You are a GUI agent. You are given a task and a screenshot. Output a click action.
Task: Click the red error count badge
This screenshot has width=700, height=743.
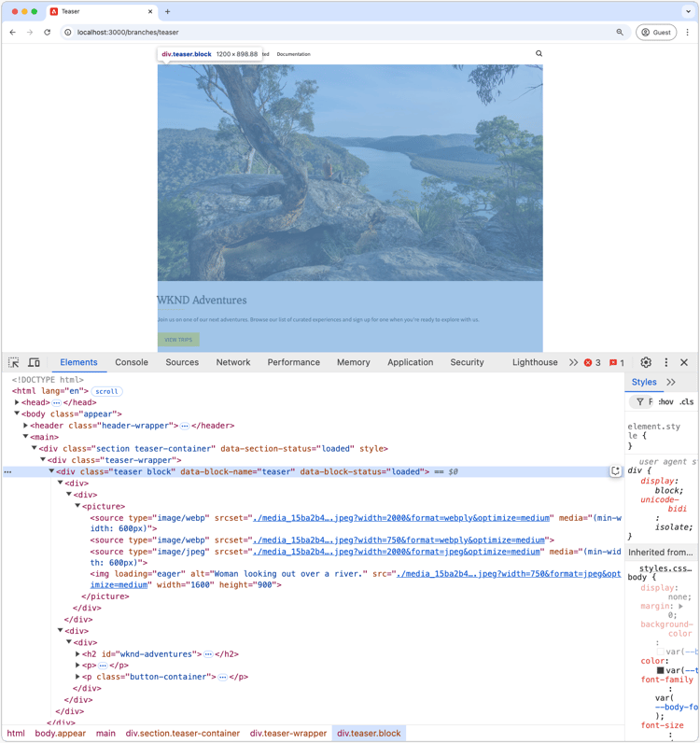tap(593, 362)
